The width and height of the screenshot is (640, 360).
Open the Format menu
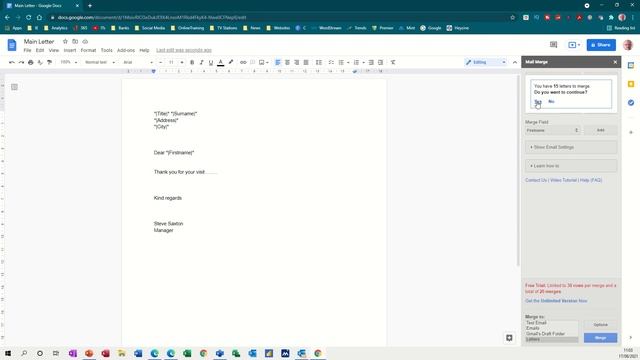coord(88,50)
